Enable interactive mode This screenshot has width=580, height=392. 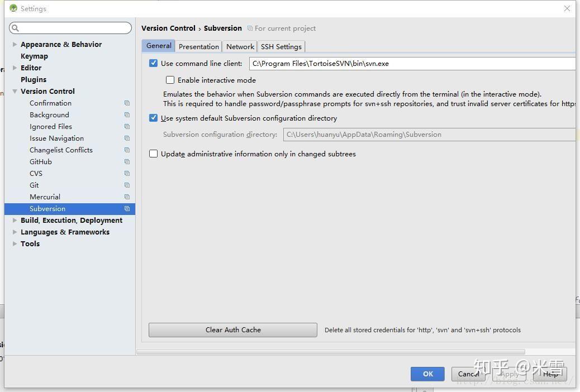pos(170,80)
